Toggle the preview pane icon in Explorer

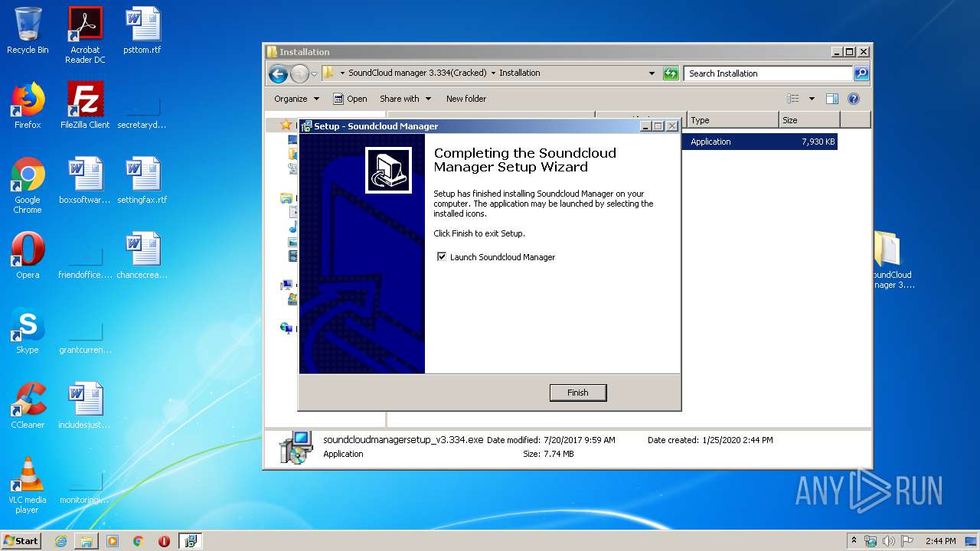(832, 99)
